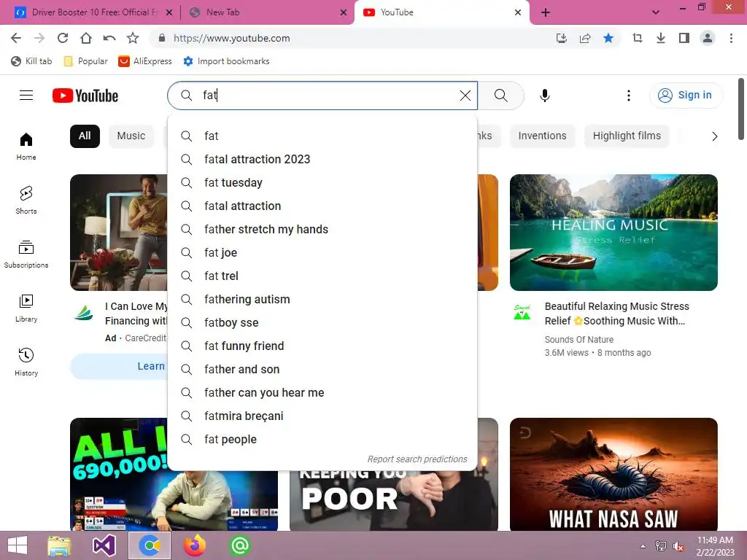Choose 'fat trel' suggestion
The height and width of the screenshot is (560, 747).
[322, 276]
